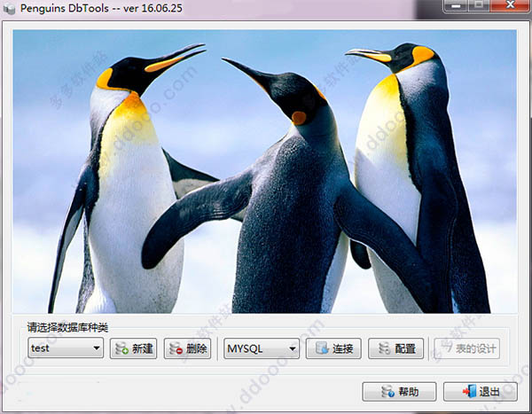
Task: Click the penguins splash image
Action: coord(264,171)
